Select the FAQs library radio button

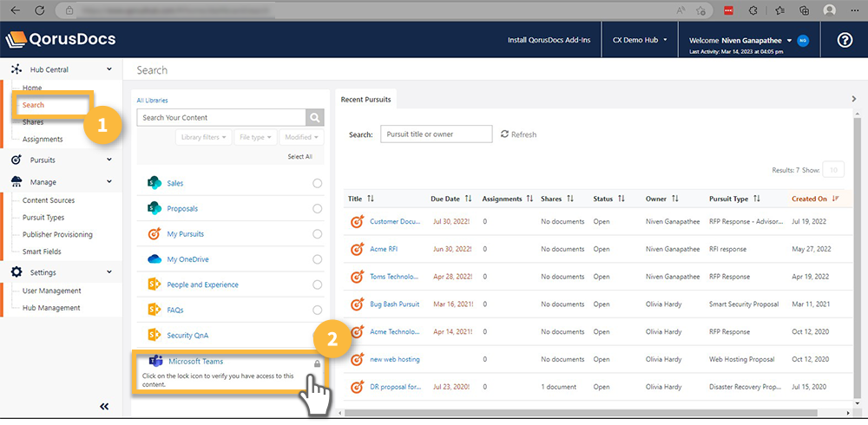[x=317, y=310]
